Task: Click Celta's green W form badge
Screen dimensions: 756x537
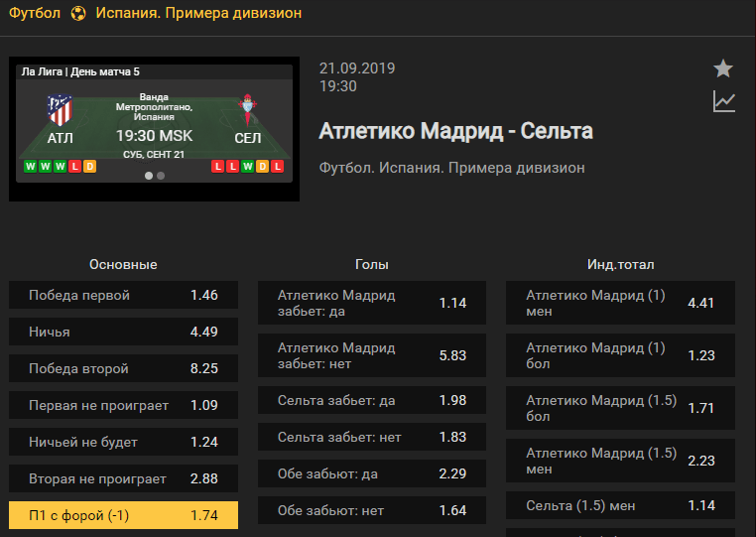Action: [248, 167]
